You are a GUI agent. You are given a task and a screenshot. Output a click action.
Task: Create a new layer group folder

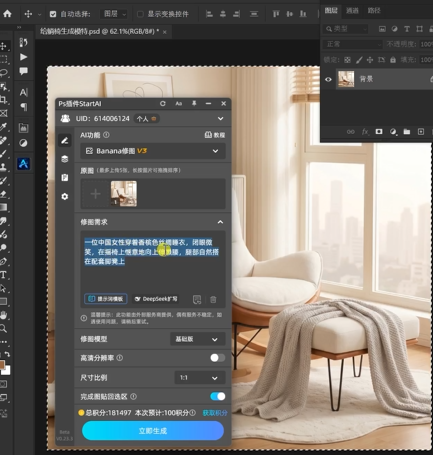(x=407, y=132)
